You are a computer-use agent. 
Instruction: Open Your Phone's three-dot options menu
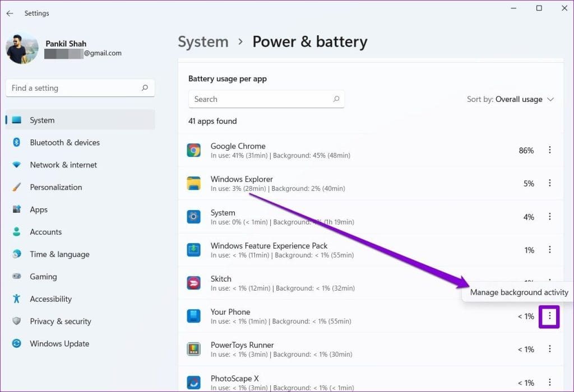click(550, 316)
